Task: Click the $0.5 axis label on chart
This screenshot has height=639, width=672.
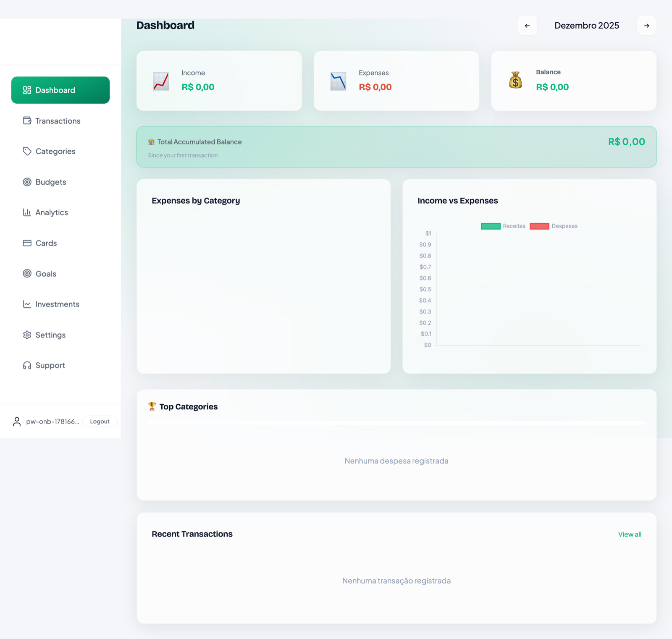Action: click(425, 289)
